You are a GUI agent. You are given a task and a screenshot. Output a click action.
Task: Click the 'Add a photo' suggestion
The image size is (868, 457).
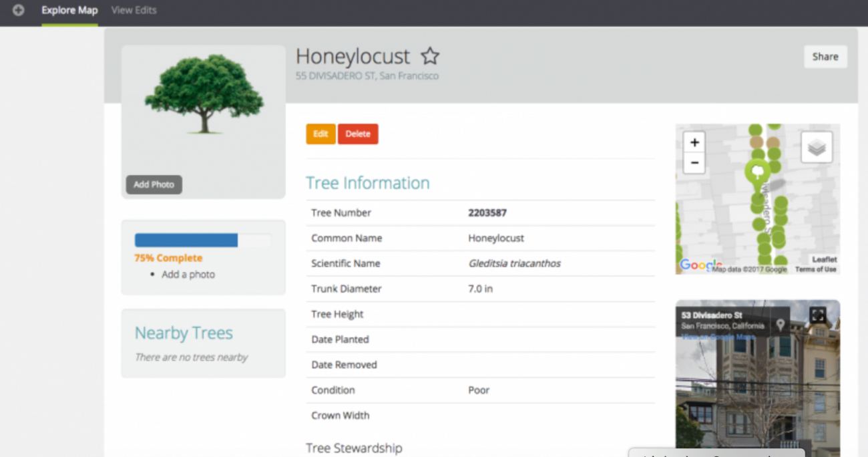pos(188,275)
